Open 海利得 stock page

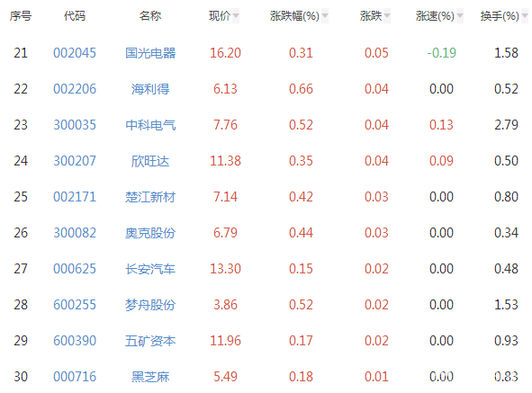click(150, 89)
